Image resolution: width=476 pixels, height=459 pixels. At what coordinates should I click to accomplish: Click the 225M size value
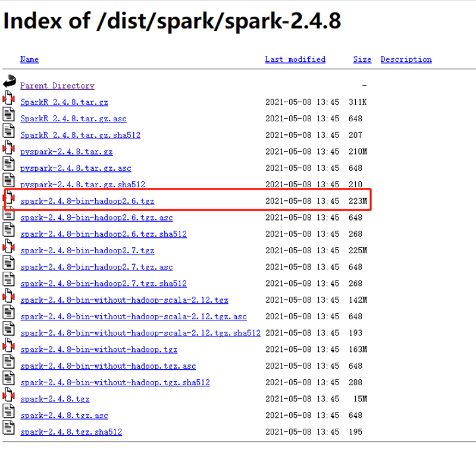(358, 250)
